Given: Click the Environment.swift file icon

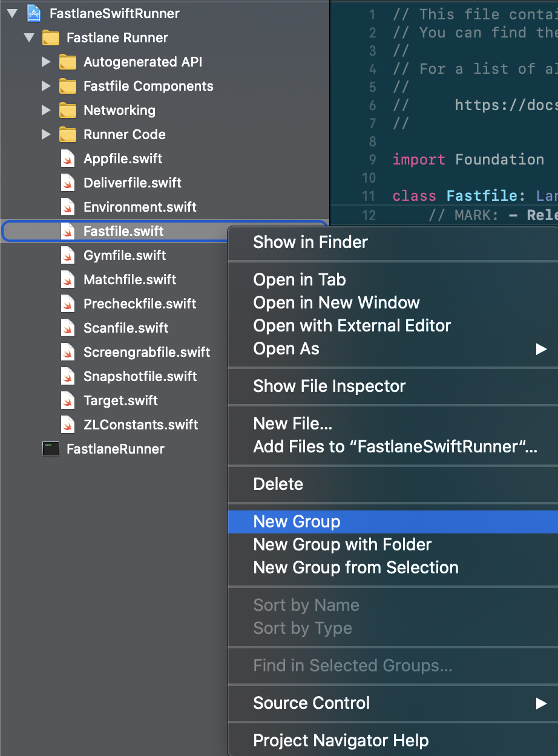Looking at the screenshot, I should tap(68, 207).
